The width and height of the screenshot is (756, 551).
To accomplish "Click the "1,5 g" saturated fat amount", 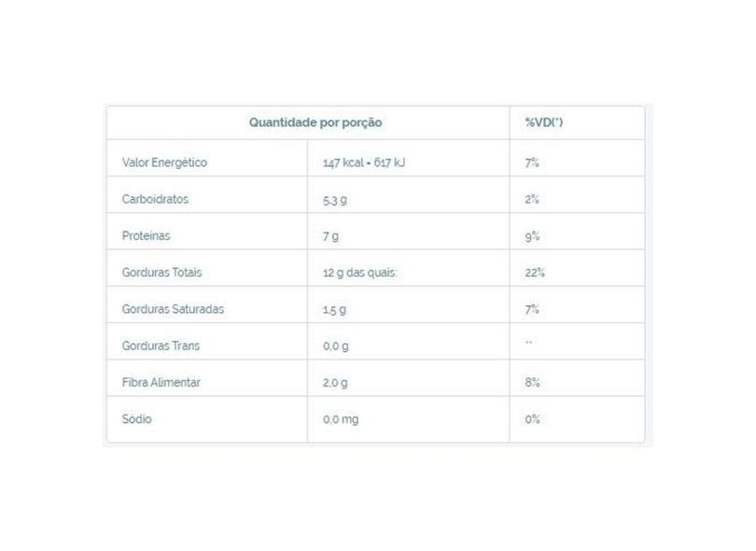I will [336, 309].
